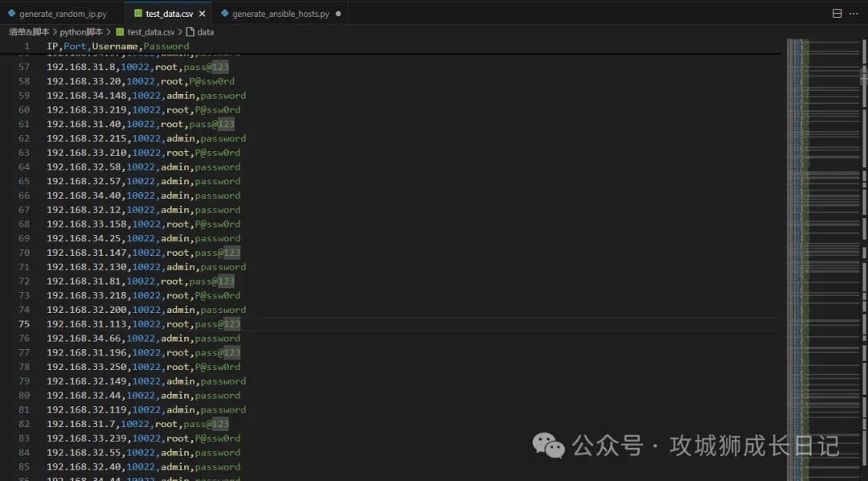Screen dimensions: 868x481
Task: Click Python icon on generate_random_ip.py tab
Action: [11, 14]
